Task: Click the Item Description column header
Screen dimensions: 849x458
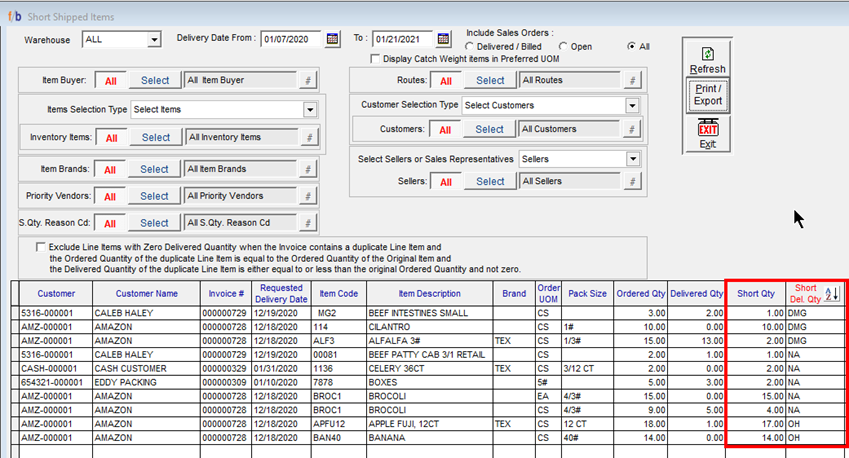Action: 429,294
